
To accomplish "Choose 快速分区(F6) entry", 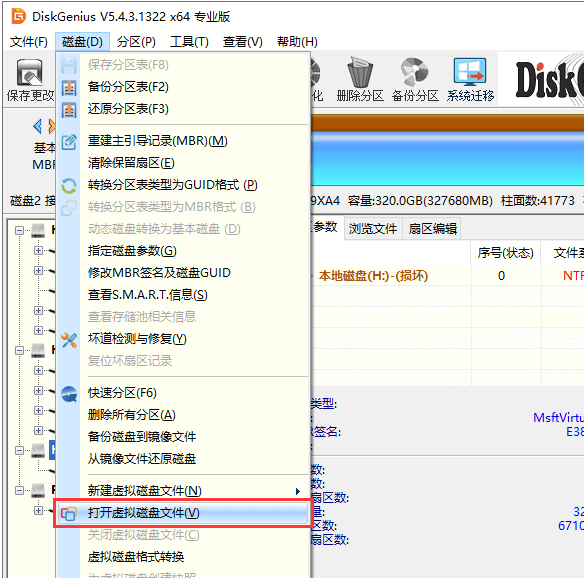I will [183, 393].
